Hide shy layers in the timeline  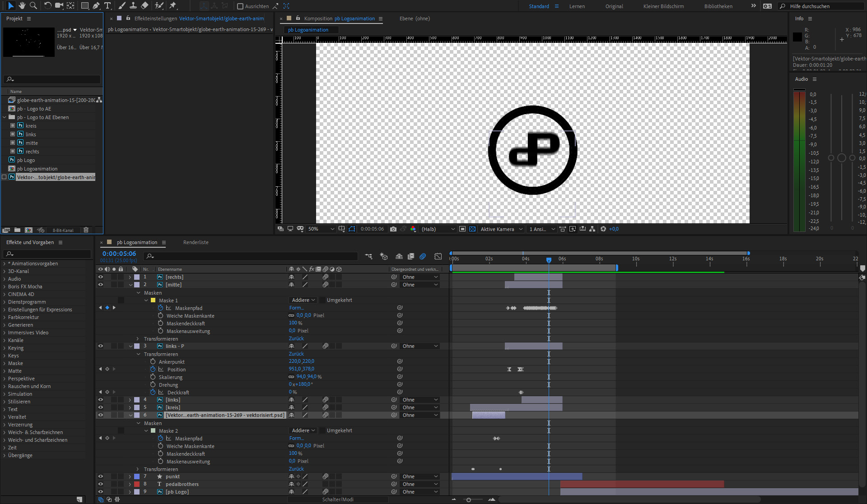coord(399,256)
